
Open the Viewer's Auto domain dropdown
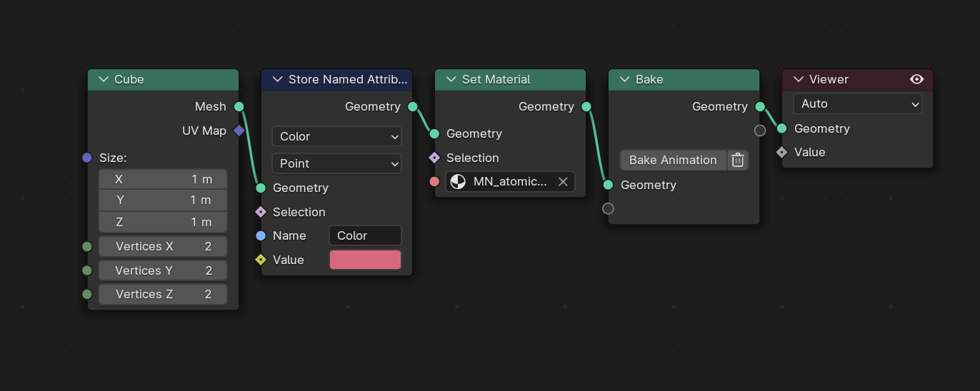click(857, 103)
